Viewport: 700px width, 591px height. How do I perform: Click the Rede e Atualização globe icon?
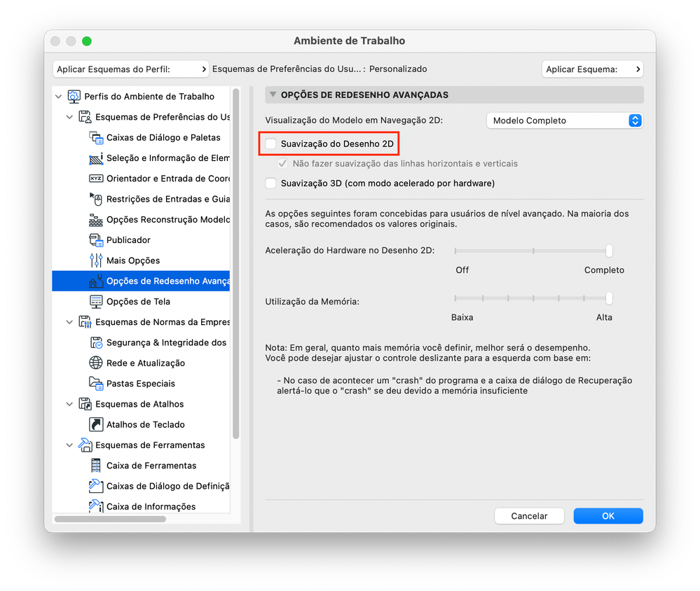pyautogui.click(x=96, y=363)
